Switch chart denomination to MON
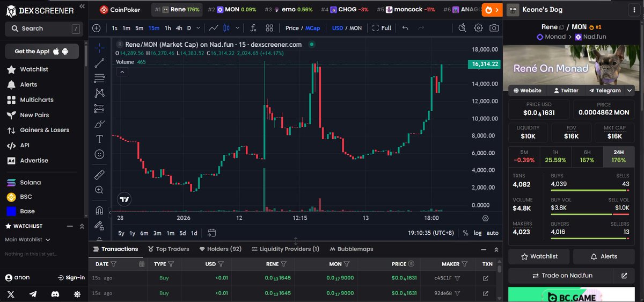The image size is (644, 302). point(355,28)
